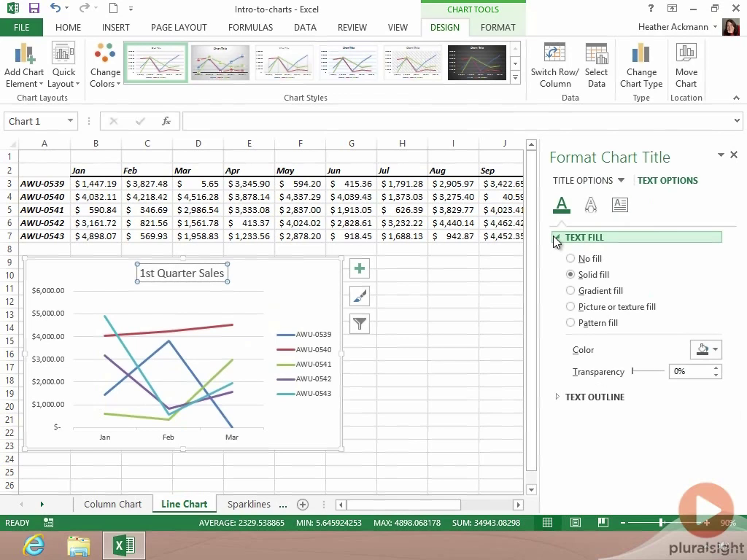Add a new sheet with plus icon
Image resolution: width=747 pixels, height=560 pixels.
(x=303, y=505)
